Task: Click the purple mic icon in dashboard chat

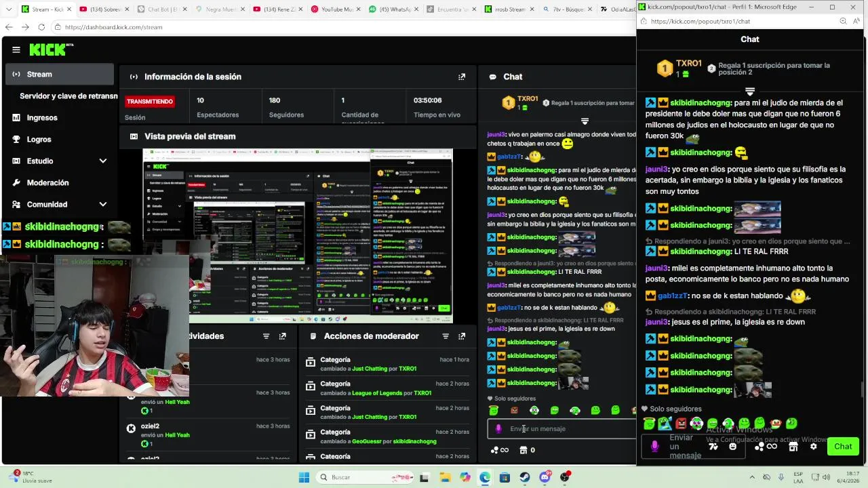Action: pyautogui.click(x=498, y=428)
